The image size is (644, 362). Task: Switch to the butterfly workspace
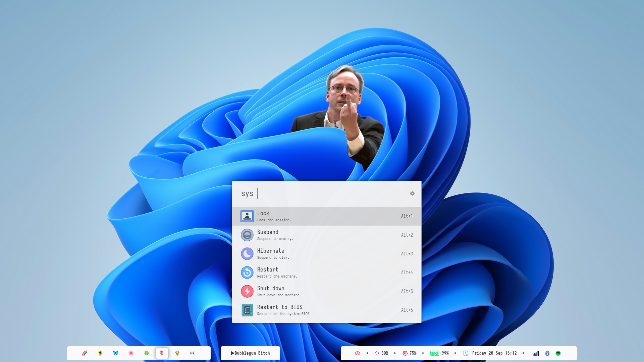tap(116, 353)
